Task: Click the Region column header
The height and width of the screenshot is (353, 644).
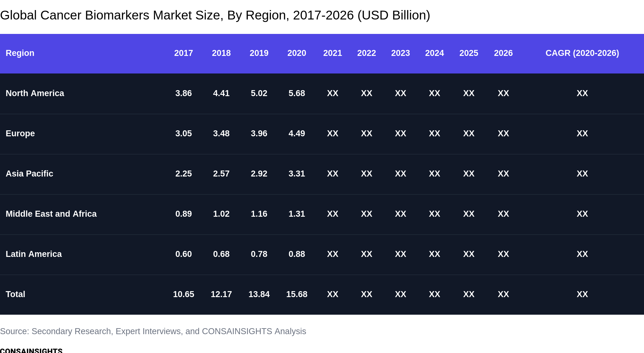Action: [20, 53]
